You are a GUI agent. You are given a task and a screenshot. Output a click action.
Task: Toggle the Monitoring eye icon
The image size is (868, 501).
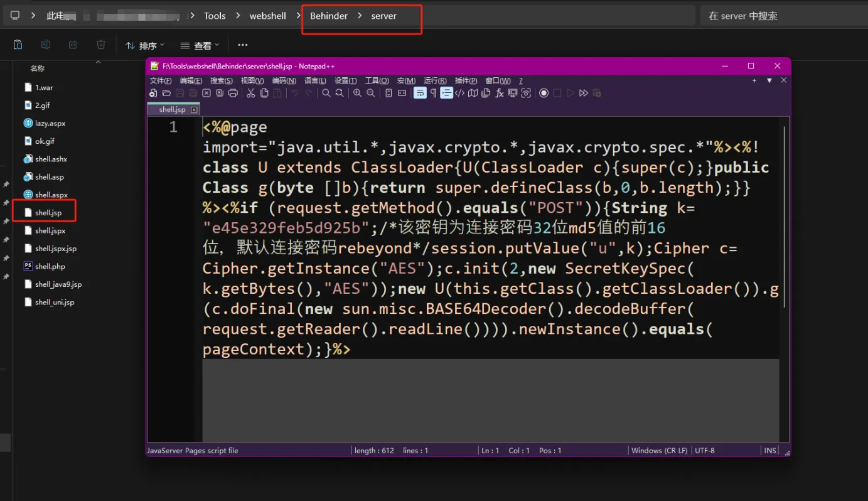(526, 93)
